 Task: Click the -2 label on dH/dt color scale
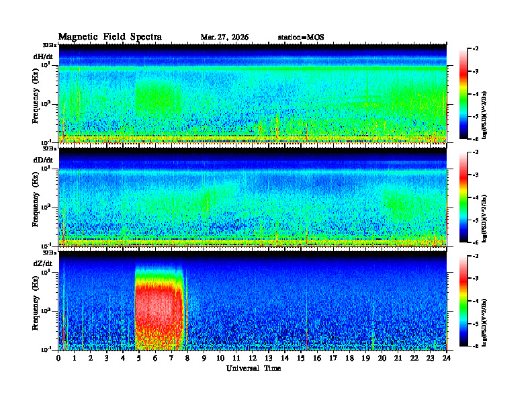pyautogui.click(x=475, y=49)
